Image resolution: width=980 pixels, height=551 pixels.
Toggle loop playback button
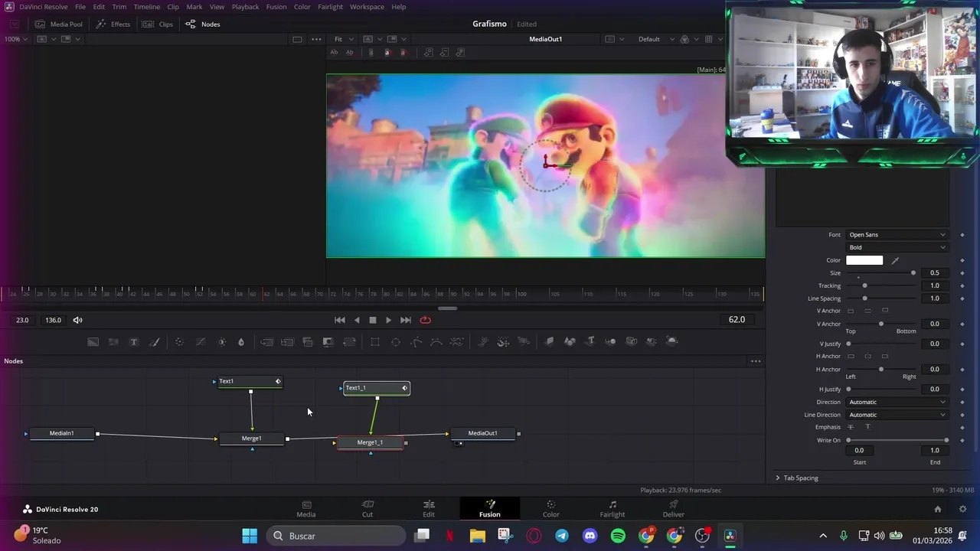click(426, 320)
